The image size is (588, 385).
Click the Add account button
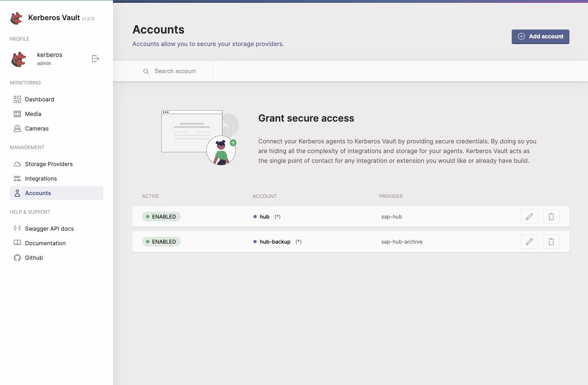tap(540, 37)
